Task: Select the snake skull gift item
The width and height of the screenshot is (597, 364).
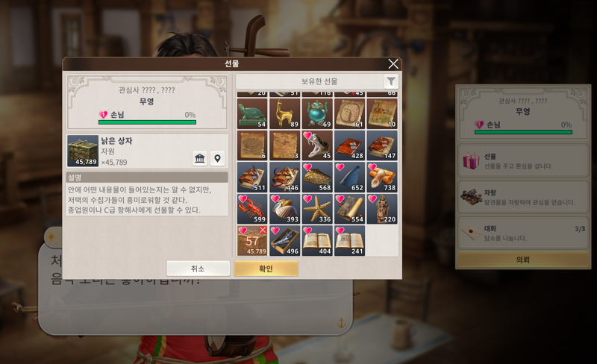Action: click(x=316, y=145)
